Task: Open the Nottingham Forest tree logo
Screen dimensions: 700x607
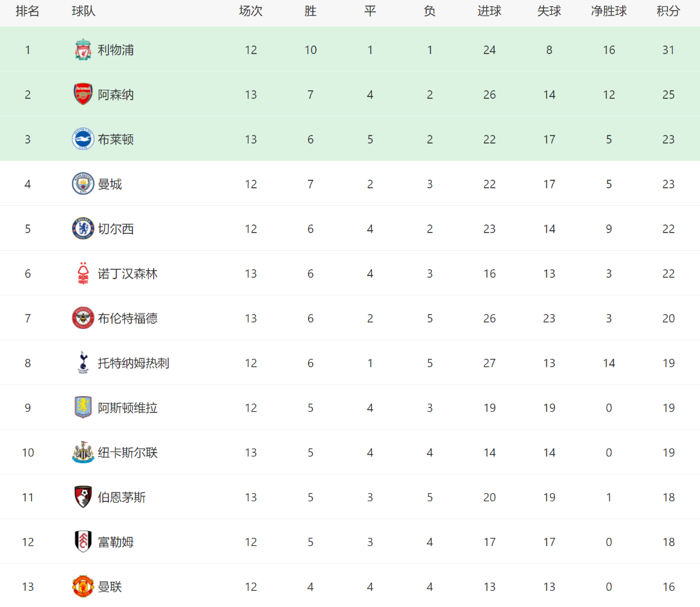Action: click(x=83, y=273)
